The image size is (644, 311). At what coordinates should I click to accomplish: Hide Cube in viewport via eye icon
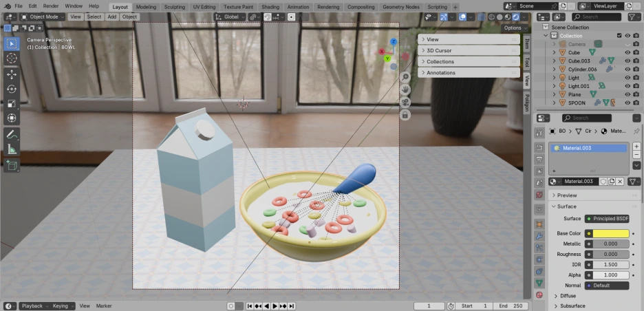[x=627, y=52]
